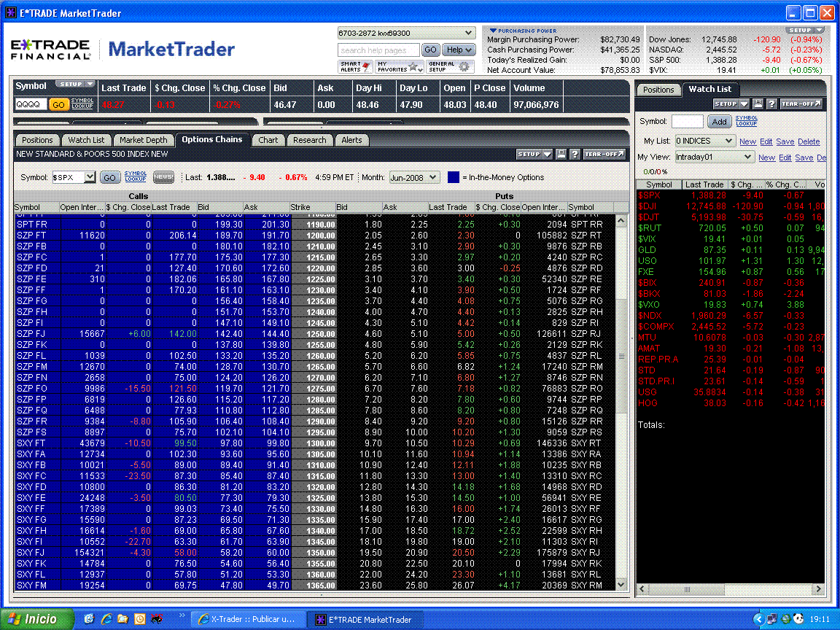Open account selector dropdown 6703-2872
Viewport: 840px width, 630px height.
point(406,33)
